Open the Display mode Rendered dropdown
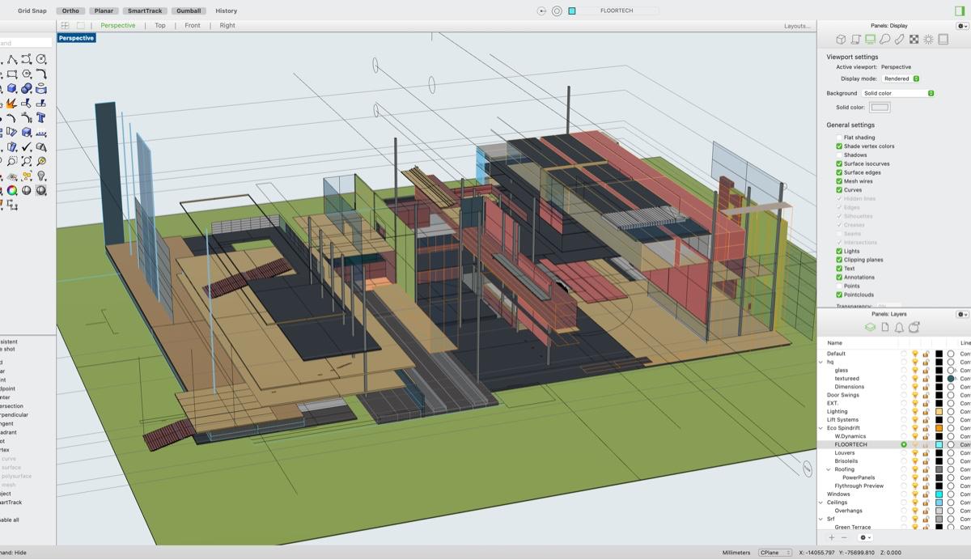 click(900, 78)
